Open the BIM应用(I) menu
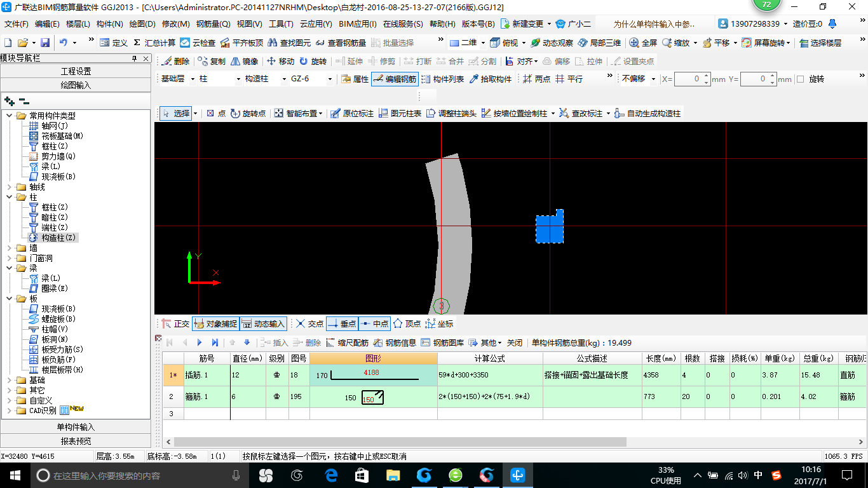 (357, 24)
